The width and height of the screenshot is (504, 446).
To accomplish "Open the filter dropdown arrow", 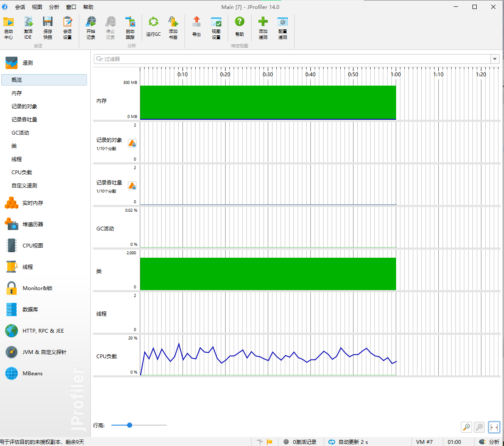I will click(x=495, y=59).
